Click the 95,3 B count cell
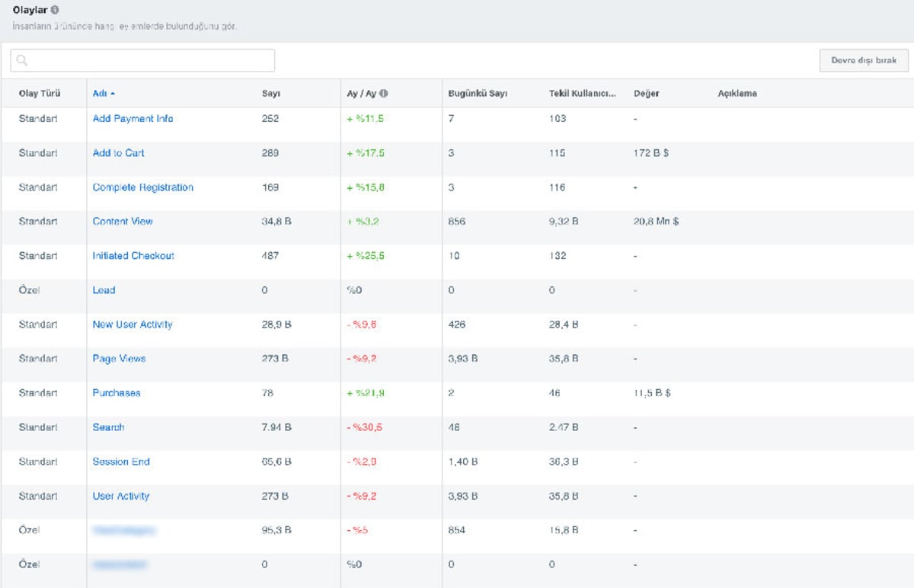Viewport: 914px width, 588px height. pyautogui.click(x=276, y=530)
